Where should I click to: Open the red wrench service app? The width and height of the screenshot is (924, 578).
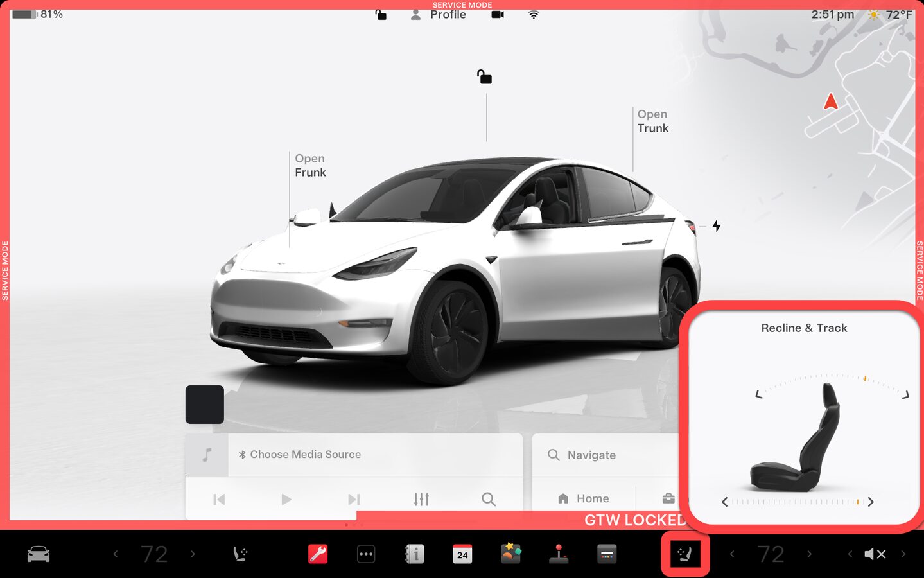click(318, 554)
